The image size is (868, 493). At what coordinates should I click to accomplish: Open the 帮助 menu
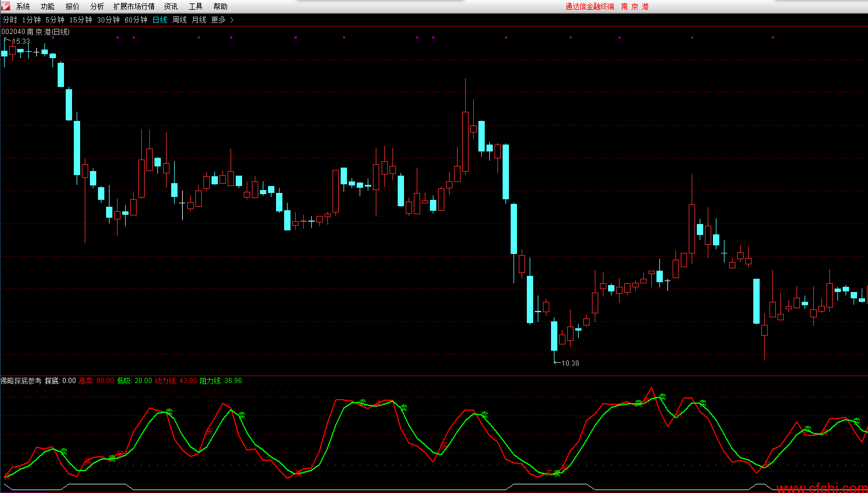[x=221, y=6]
